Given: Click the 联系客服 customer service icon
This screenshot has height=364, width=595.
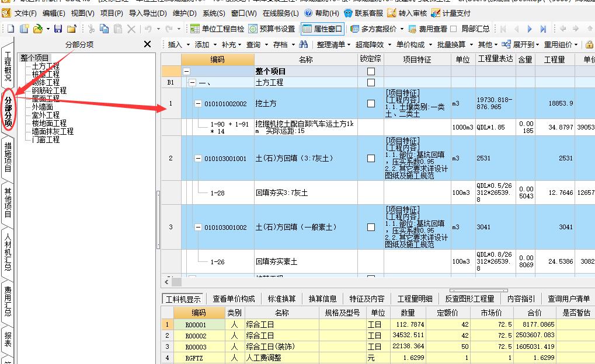Looking at the screenshot, I should point(349,13).
